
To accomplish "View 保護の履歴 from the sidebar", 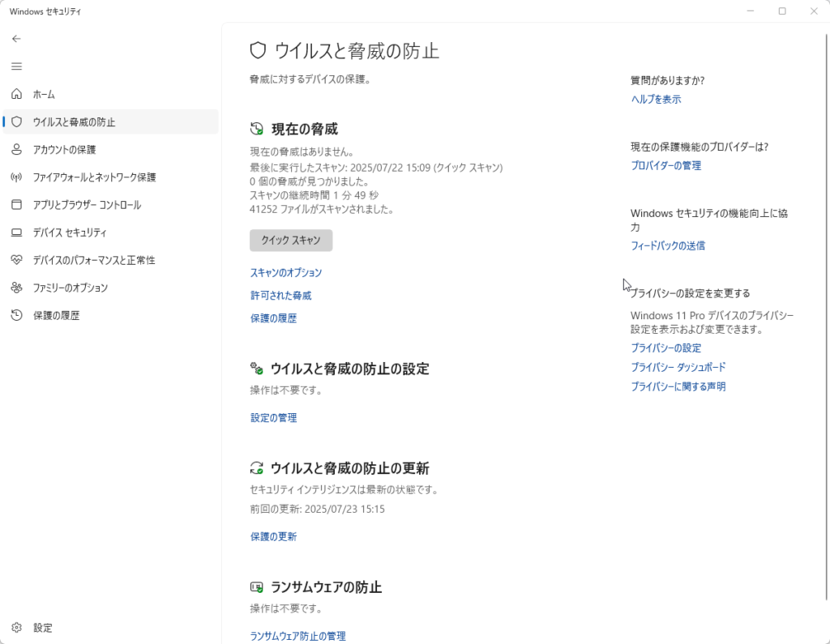I will (57, 315).
